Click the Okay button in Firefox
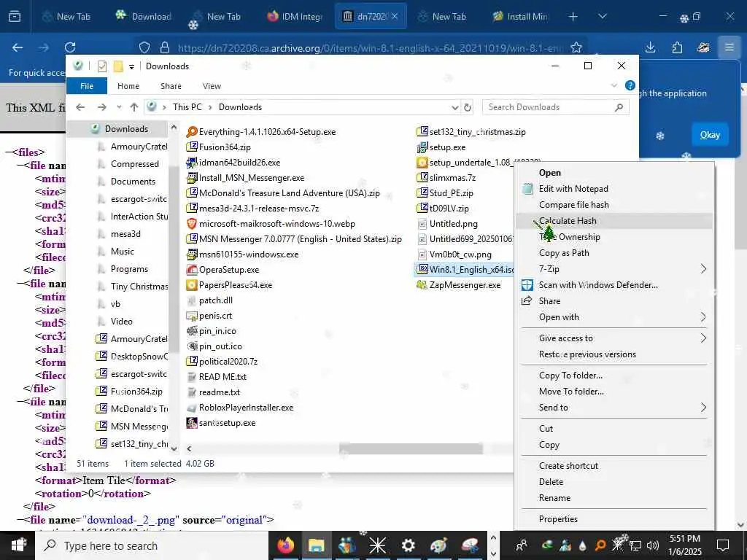 coord(709,135)
